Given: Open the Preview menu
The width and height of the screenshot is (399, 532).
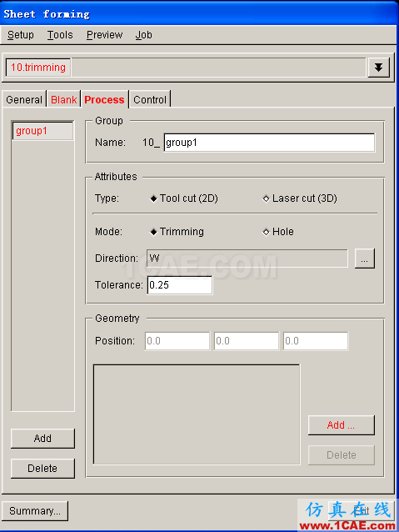Looking at the screenshot, I should 104,35.
